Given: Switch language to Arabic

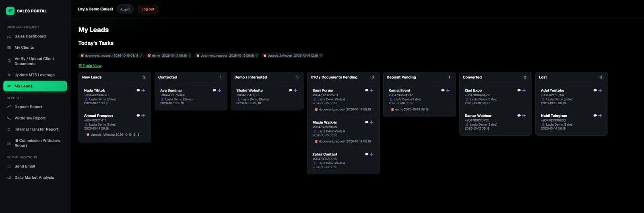Looking at the screenshot, I should click(125, 9).
